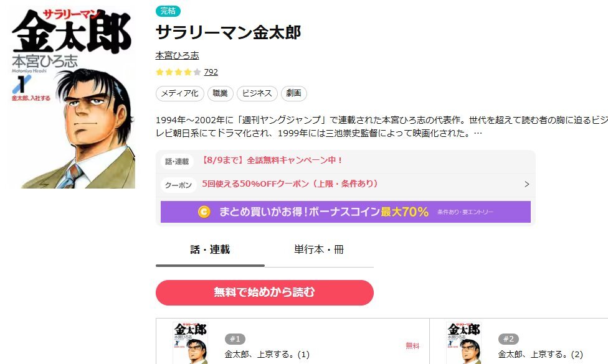Select the 劇画 genre tag
The height and width of the screenshot is (364, 608).
(x=294, y=93)
